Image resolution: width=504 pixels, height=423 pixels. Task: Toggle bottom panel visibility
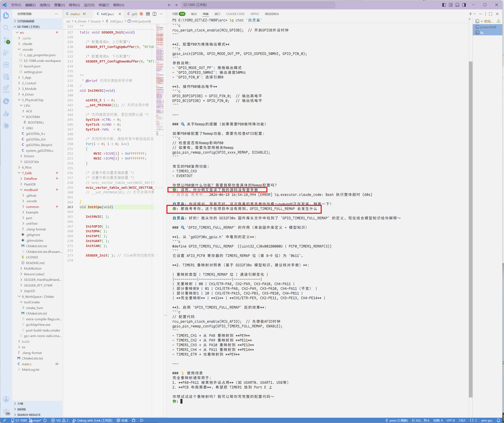(x=457, y=5)
